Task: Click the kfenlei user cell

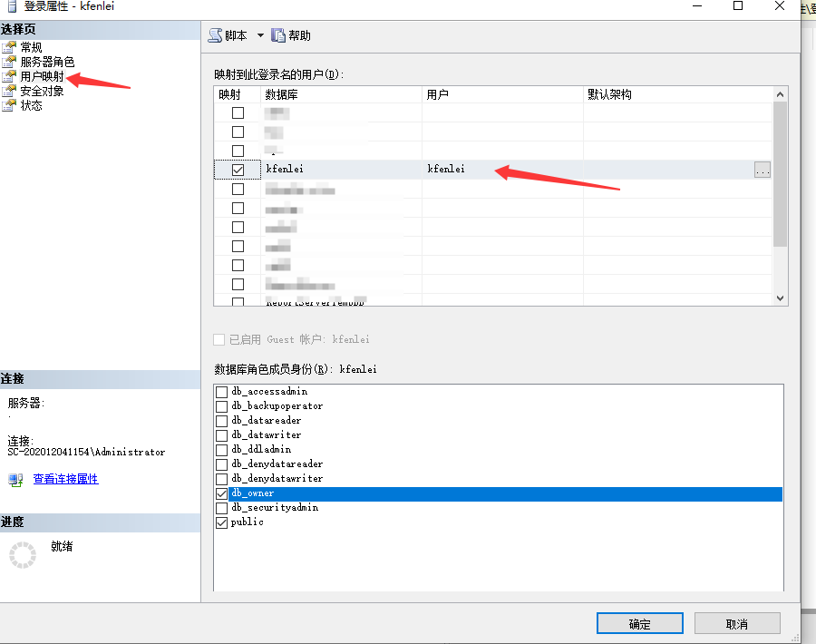Action: click(502, 170)
